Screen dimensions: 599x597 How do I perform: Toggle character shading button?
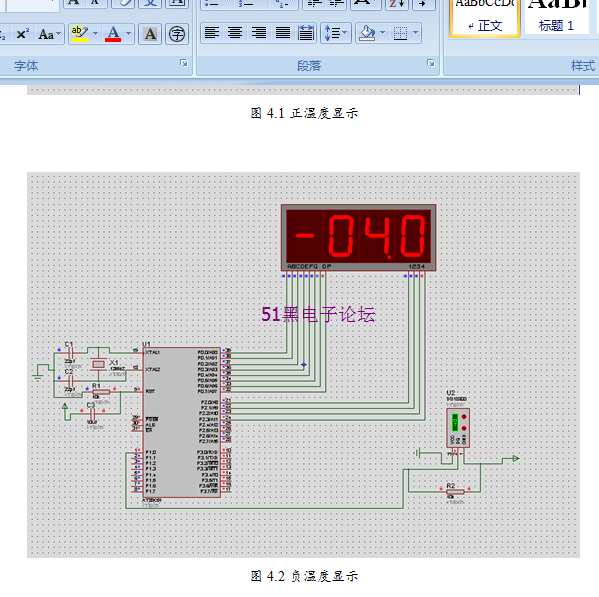point(150,34)
